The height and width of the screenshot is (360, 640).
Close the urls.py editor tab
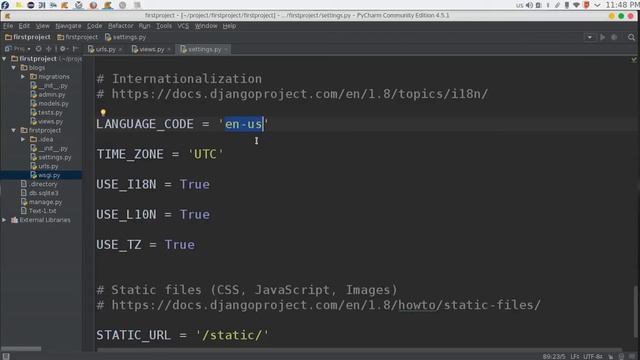click(120, 49)
